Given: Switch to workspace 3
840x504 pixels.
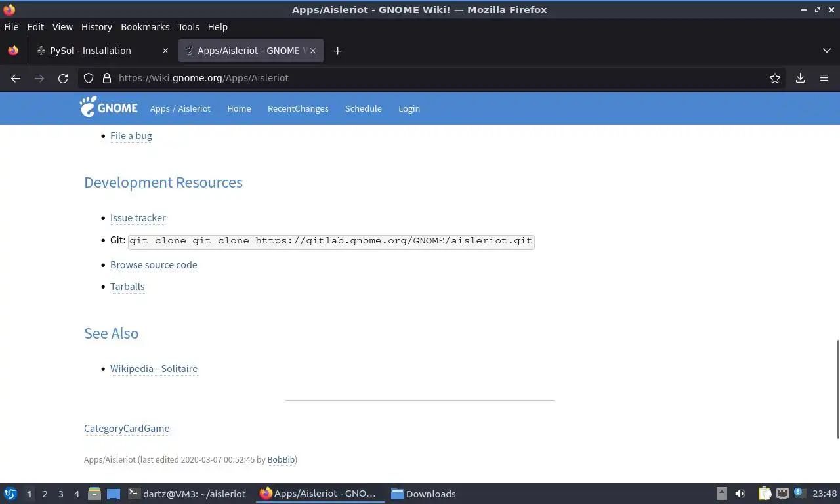Looking at the screenshot, I should point(61,493).
